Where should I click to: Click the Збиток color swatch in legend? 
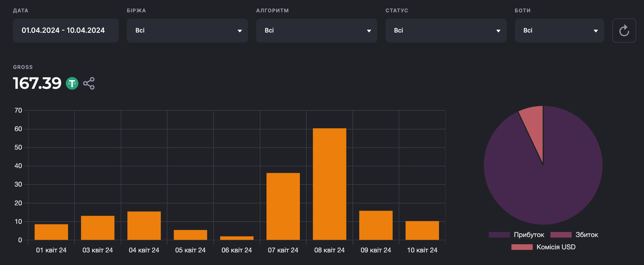pos(561,235)
